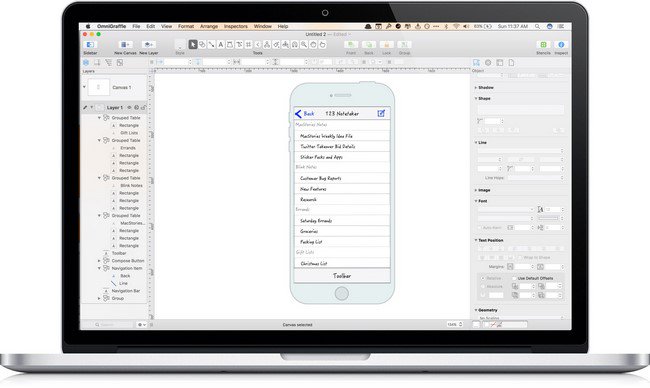650x388 pixels.
Task: Open the Arrange menu
Action: [209, 26]
